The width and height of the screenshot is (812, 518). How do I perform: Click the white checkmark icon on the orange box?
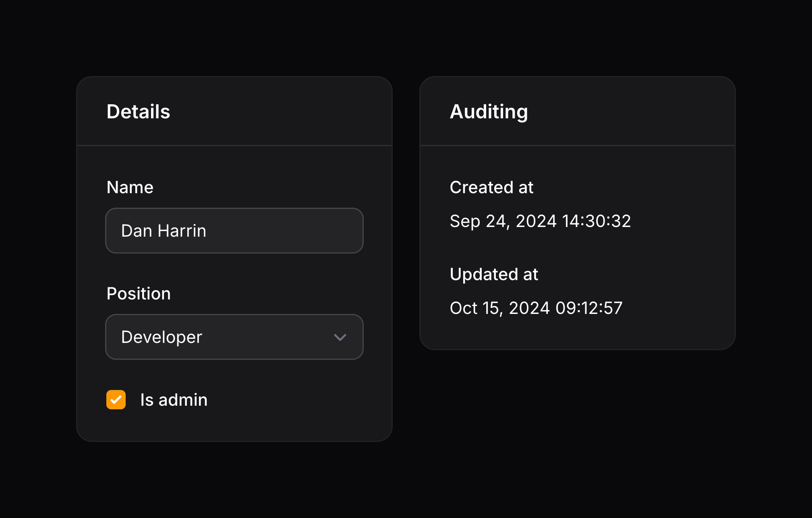click(116, 400)
